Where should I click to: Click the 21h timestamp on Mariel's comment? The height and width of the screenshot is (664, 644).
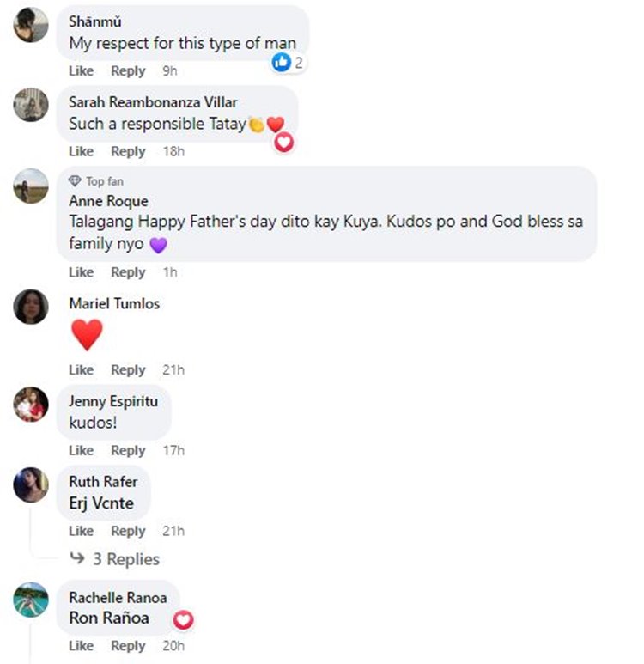pyautogui.click(x=173, y=370)
